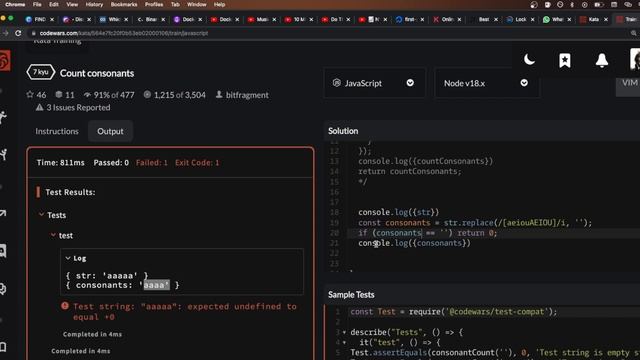Click the Codewars logo in sidebar
Viewport: 640px width, 360px height.
coord(4,60)
